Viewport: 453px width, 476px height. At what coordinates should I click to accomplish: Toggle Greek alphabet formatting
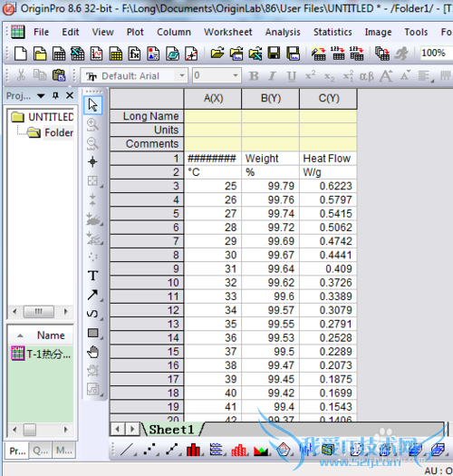pyautogui.click(x=367, y=76)
